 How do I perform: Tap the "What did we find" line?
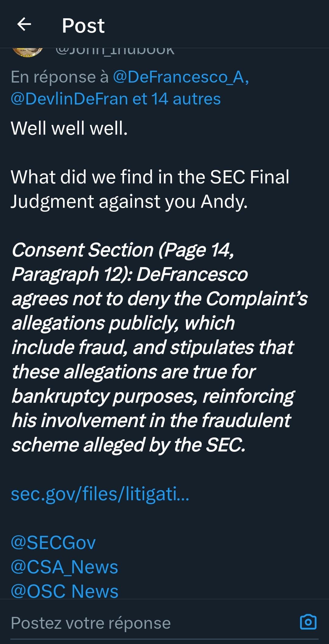tap(150, 177)
